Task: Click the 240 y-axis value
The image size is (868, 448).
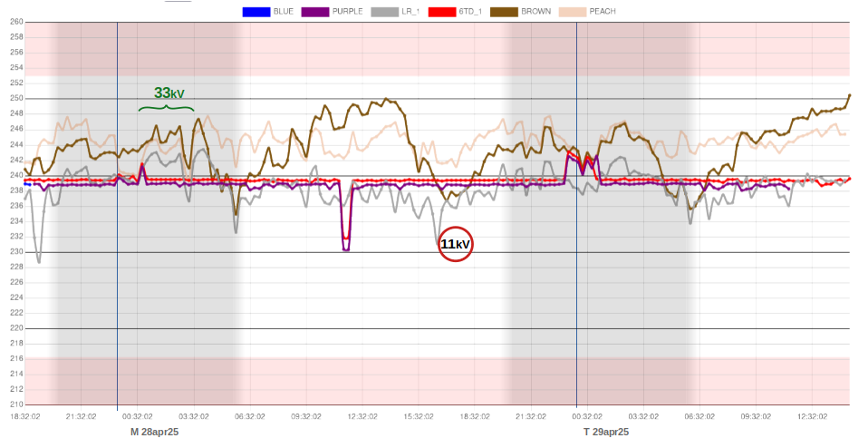Action: (x=16, y=176)
